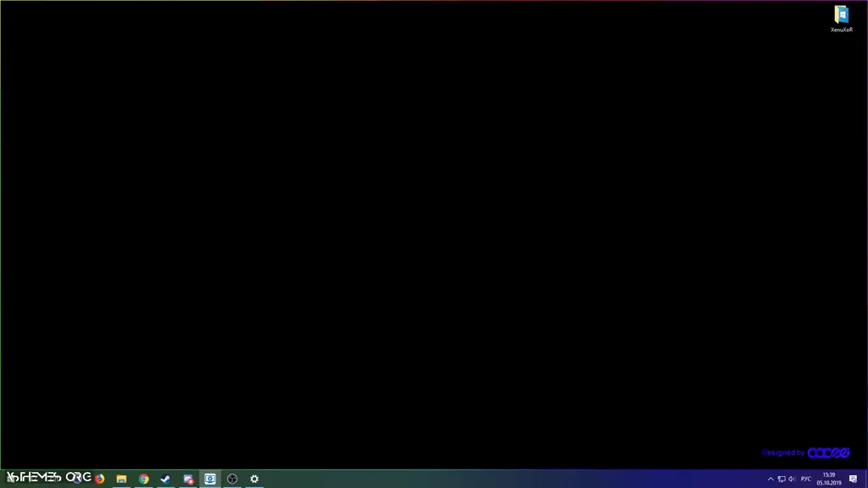Open Windows Settings via the gear icon

pyautogui.click(x=254, y=479)
